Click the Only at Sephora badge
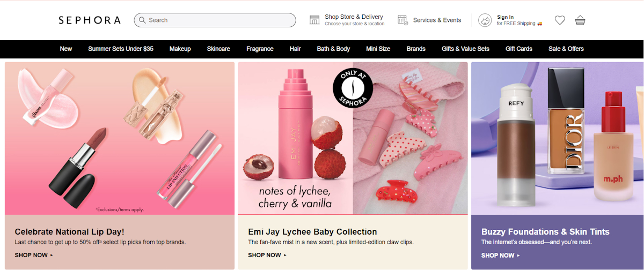The height and width of the screenshot is (270, 644). click(x=353, y=87)
